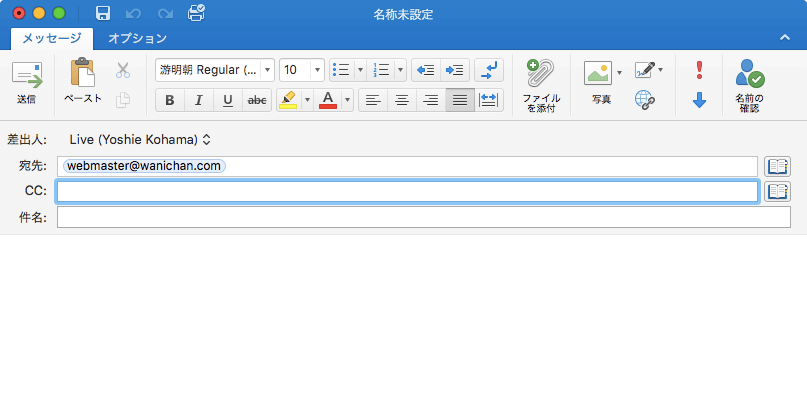Toggle Strikethrough (abc) formatting
The height and width of the screenshot is (400, 807).
tap(257, 100)
